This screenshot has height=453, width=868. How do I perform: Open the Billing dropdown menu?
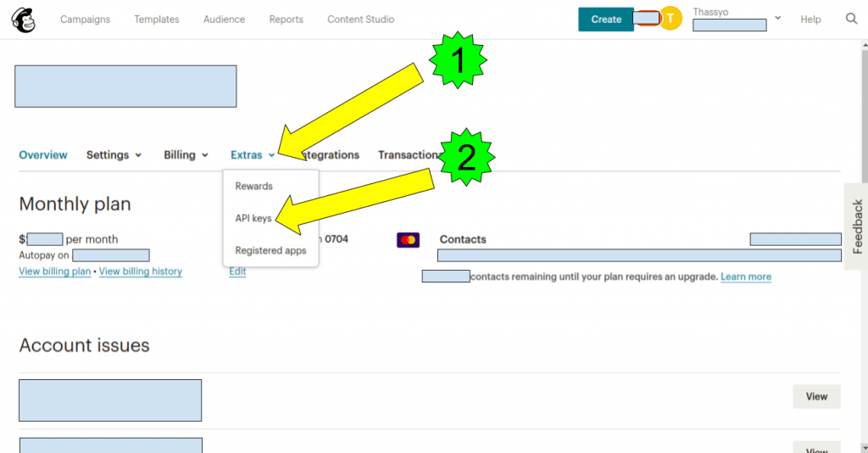(186, 155)
